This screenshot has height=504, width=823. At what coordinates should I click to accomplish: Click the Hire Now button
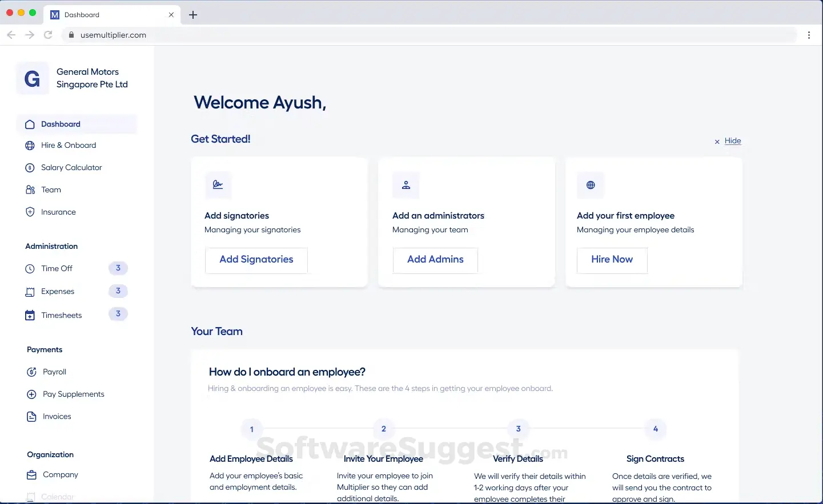(612, 260)
